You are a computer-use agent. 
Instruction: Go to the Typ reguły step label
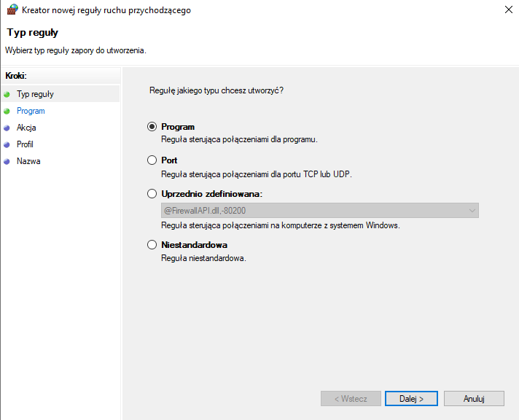pos(35,94)
